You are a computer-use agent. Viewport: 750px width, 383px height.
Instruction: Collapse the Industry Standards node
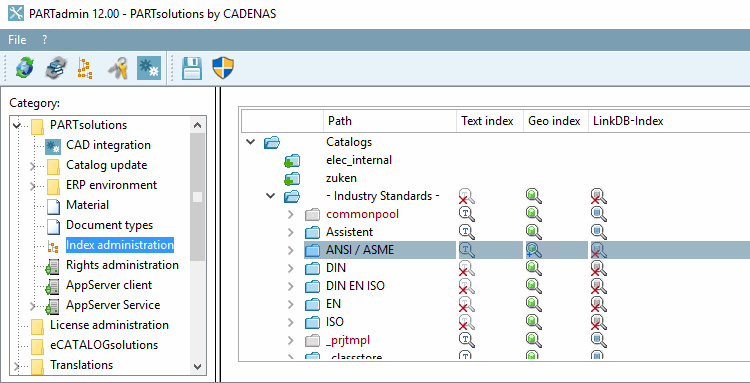[271, 196]
